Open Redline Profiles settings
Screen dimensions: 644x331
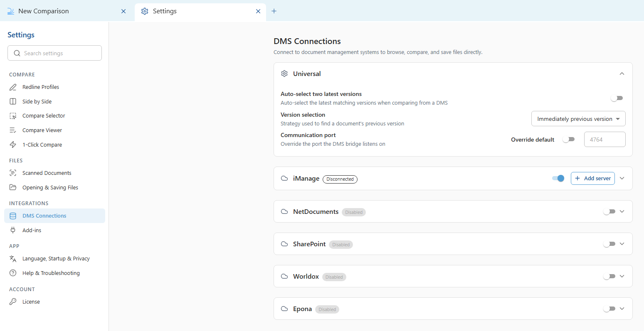click(x=54, y=87)
